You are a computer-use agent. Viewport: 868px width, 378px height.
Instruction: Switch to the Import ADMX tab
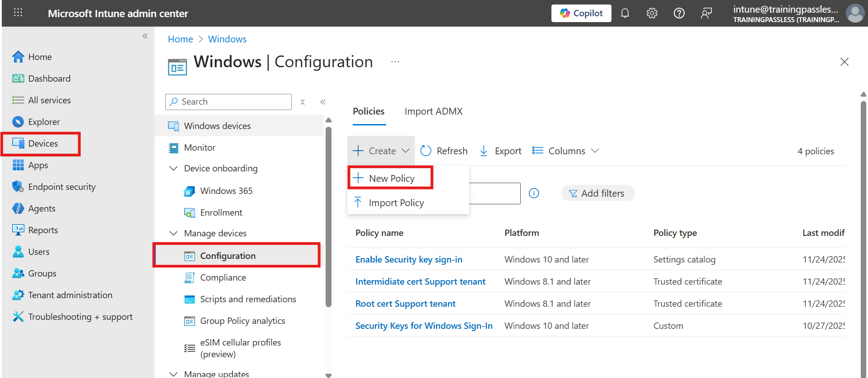pos(434,111)
